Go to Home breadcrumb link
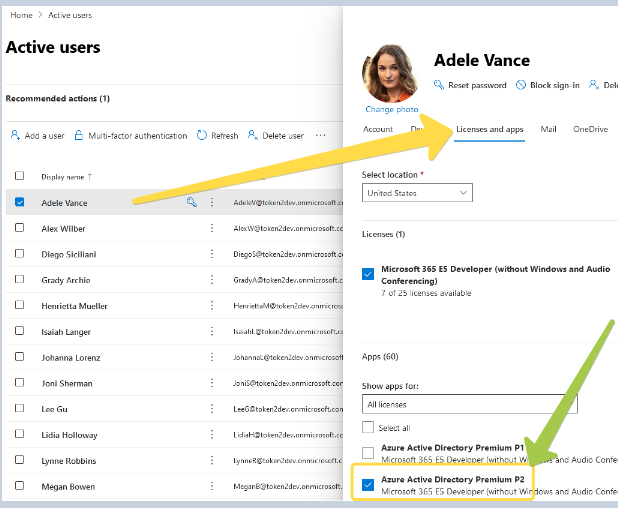This screenshot has width=618, height=508. coord(21,15)
